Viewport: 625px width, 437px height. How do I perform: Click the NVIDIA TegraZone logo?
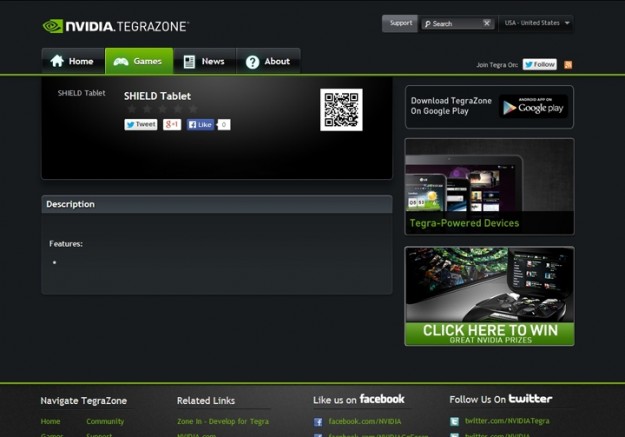[x=115, y=26]
